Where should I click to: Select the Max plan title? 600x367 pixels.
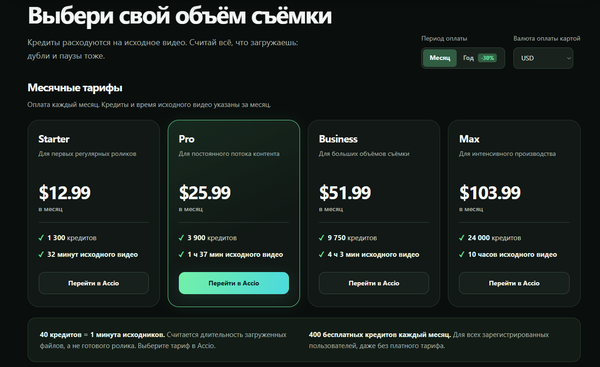[x=469, y=139]
